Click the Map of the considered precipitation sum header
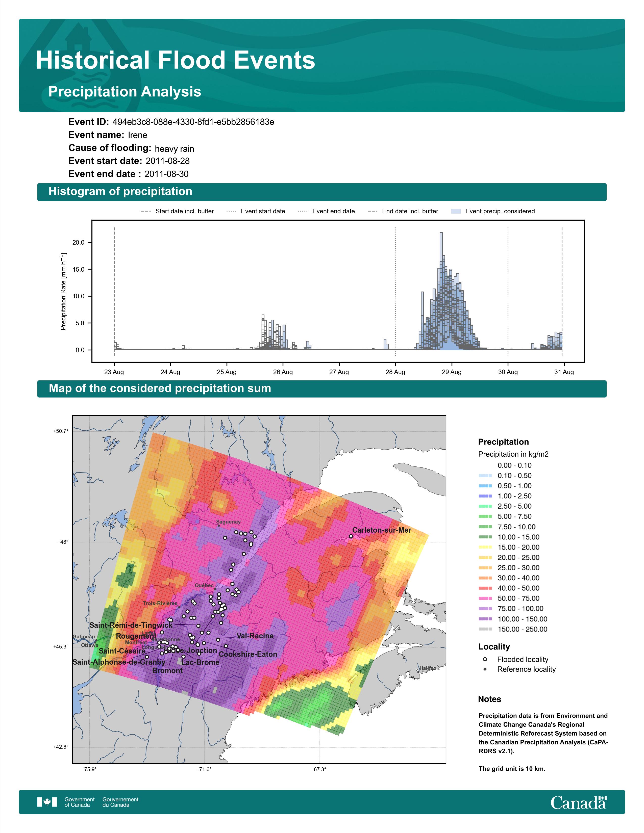The width and height of the screenshot is (644, 833). pyautogui.click(x=321, y=389)
